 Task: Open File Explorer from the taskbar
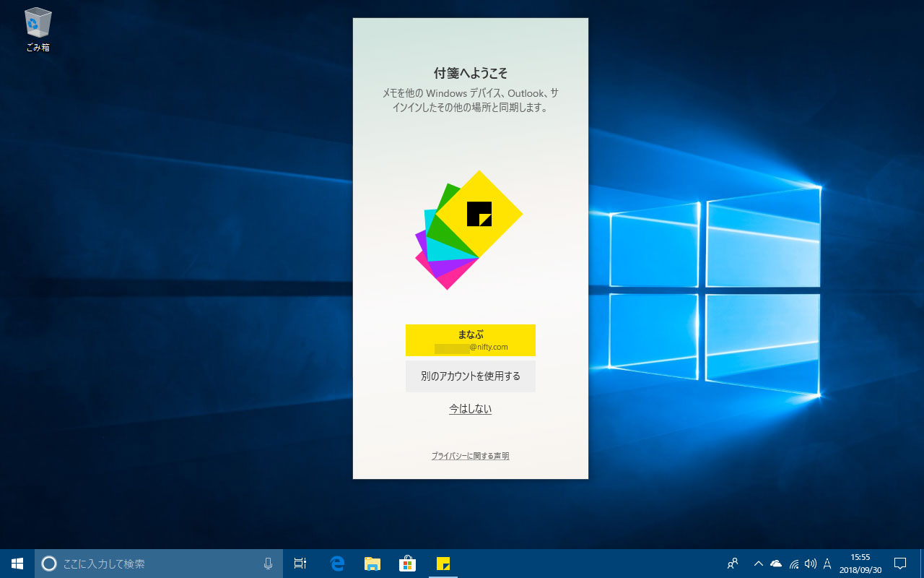[372, 564]
